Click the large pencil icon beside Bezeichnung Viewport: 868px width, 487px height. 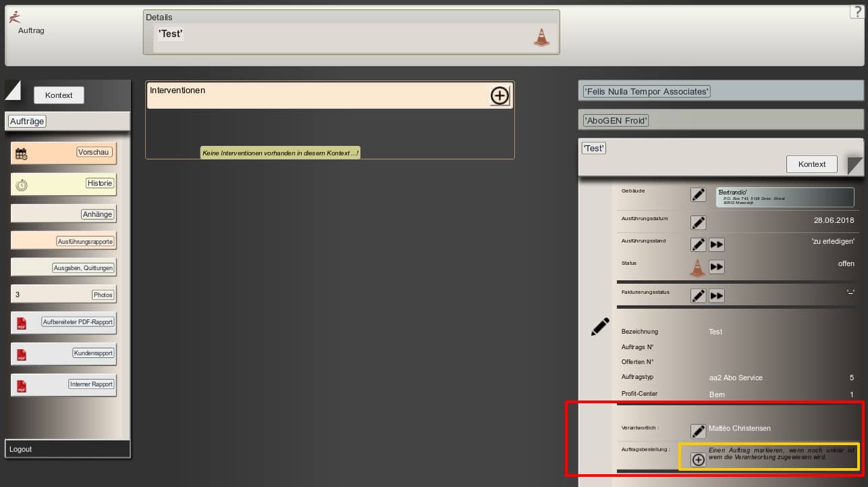[x=599, y=327]
